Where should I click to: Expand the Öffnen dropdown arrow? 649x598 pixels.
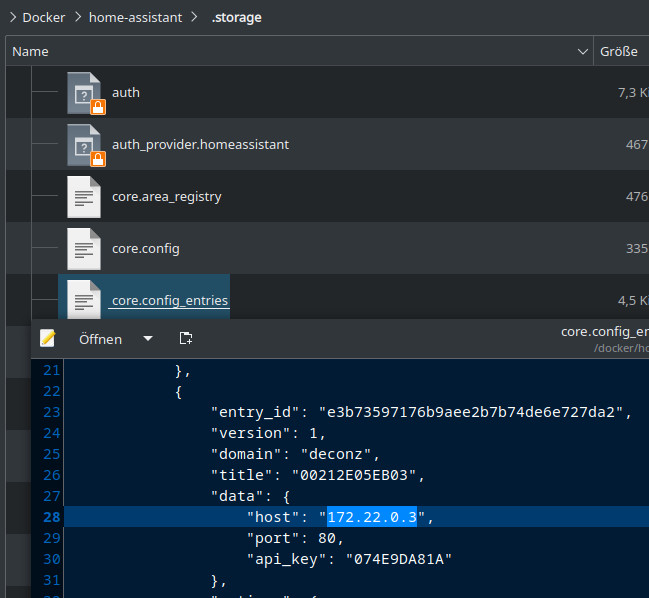(148, 339)
